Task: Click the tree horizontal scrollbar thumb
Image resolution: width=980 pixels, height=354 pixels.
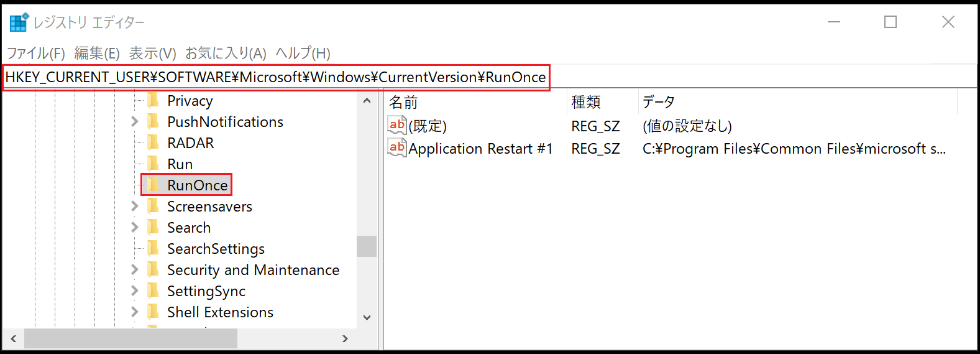Action: (131, 338)
